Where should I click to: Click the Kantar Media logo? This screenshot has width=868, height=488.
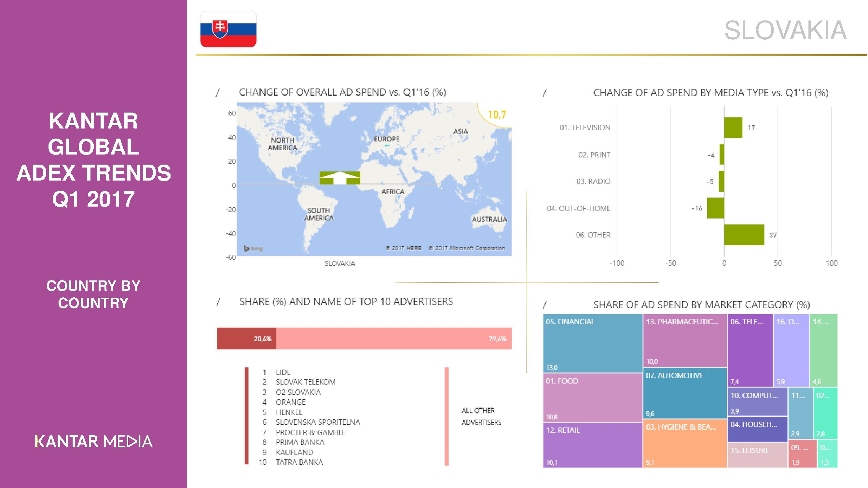coord(94,441)
